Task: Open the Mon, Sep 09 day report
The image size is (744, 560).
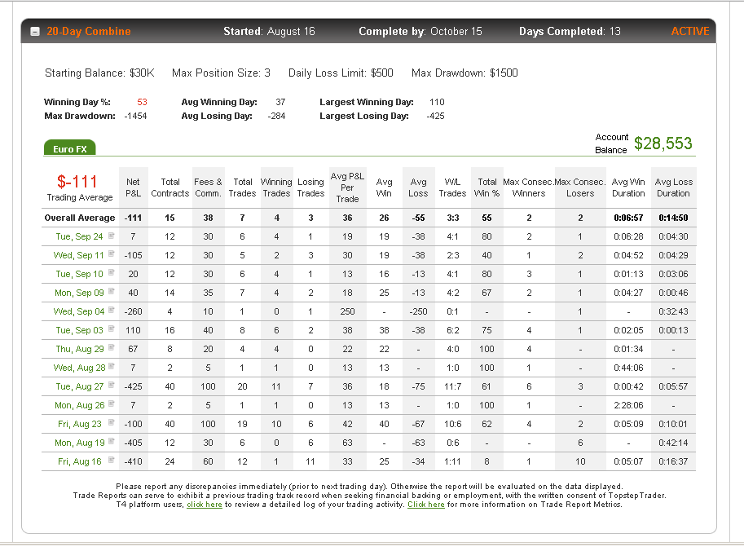Action: pos(79,293)
